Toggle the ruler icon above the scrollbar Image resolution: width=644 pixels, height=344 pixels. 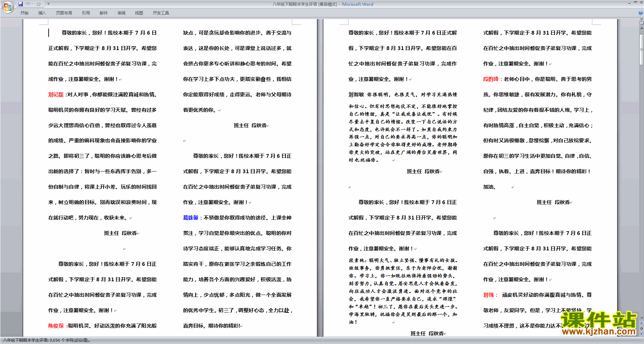pos(642,23)
